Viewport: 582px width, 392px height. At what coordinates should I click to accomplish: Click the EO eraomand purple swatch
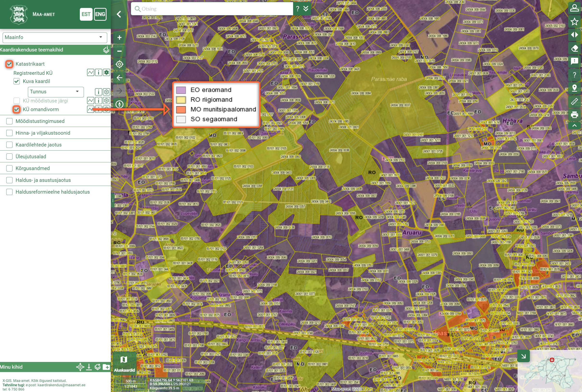(x=181, y=90)
